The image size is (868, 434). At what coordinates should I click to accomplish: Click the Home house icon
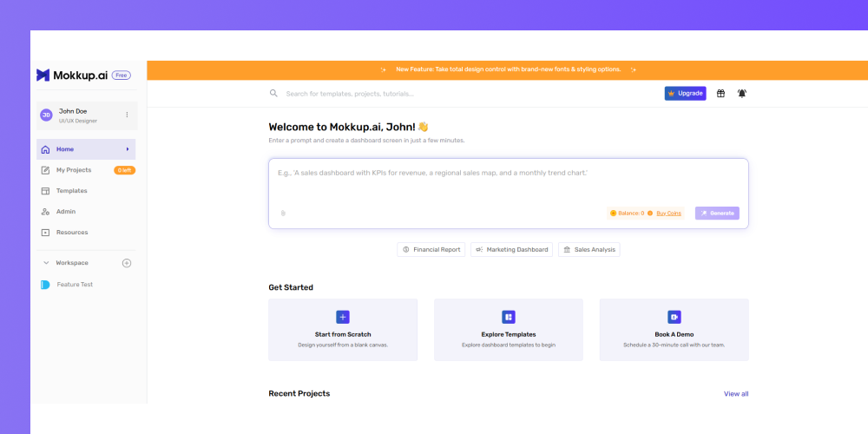45,149
